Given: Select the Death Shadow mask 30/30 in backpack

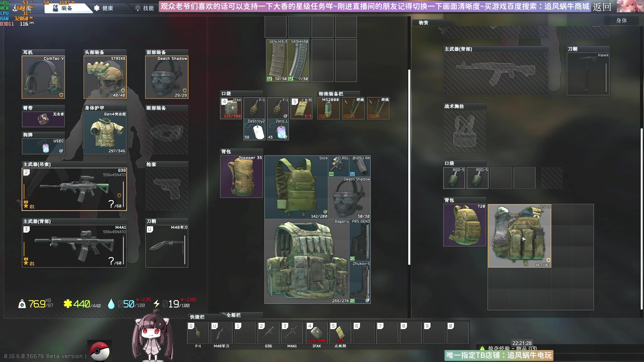Looking at the screenshot, I should click(x=349, y=198).
